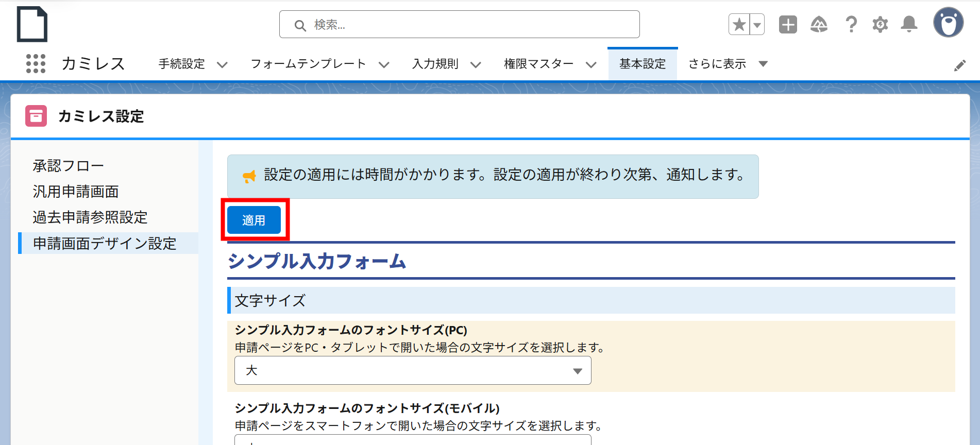Expand the 手続設定 chevron menu
Screen dimensions: 980x445
(222, 65)
